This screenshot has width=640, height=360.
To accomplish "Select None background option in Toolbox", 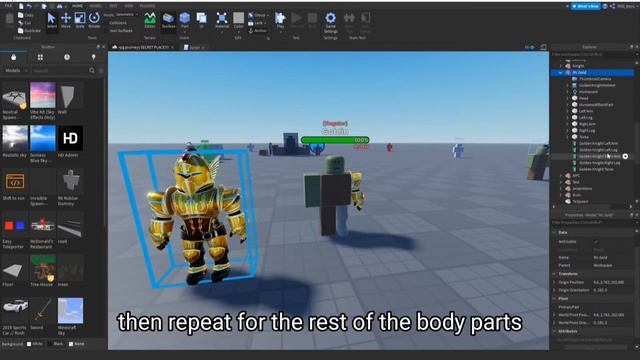I will pyautogui.click(x=76, y=344).
